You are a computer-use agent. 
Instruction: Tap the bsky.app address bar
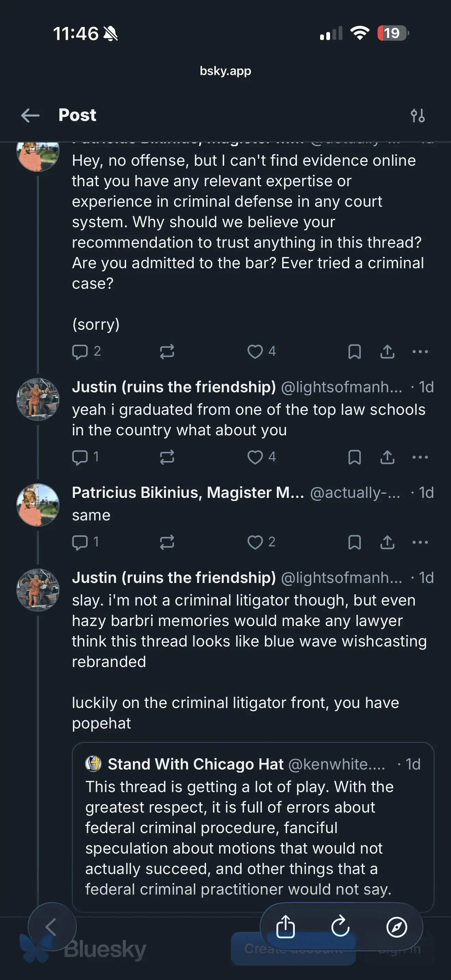(x=225, y=71)
